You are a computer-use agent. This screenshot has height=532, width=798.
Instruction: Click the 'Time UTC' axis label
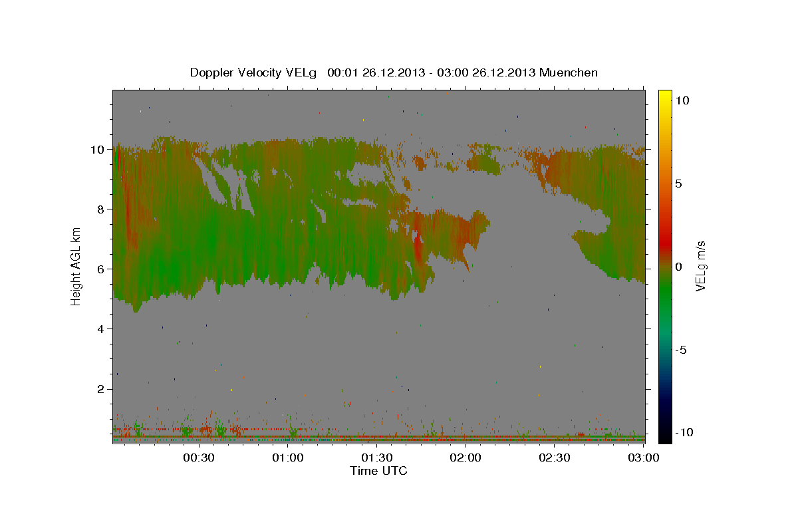click(378, 471)
